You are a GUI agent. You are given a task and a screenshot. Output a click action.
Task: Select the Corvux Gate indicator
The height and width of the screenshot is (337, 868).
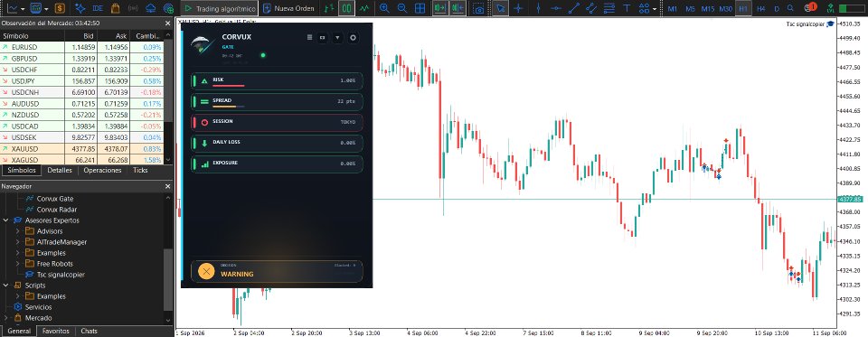(55, 199)
